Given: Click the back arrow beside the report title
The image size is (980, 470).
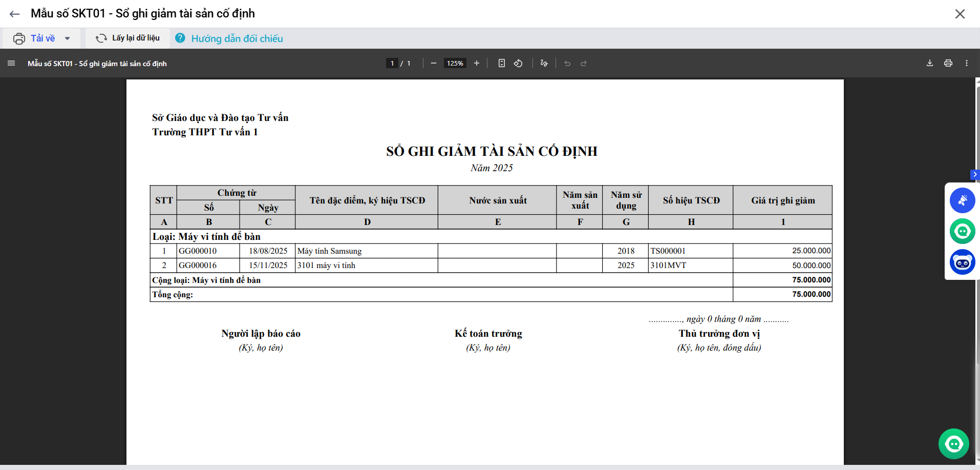Looking at the screenshot, I should tap(14, 14).
